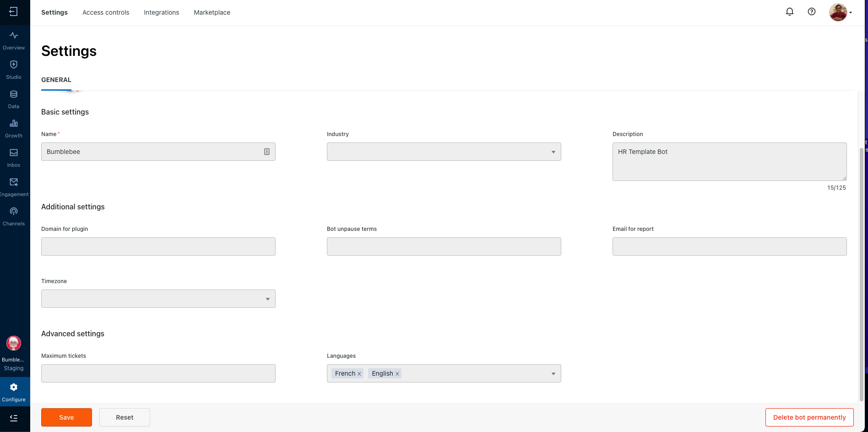Image resolution: width=868 pixels, height=432 pixels.
Task: Go to the Data section
Action: click(x=14, y=99)
